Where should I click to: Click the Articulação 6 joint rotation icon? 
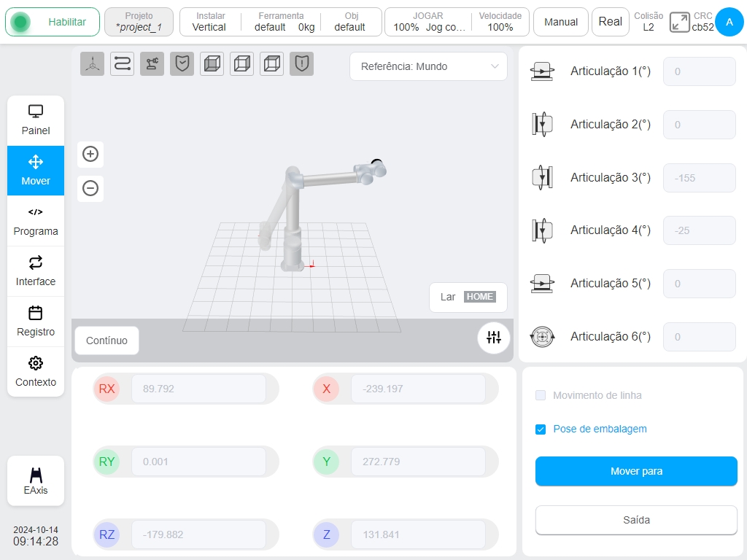click(x=542, y=337)
